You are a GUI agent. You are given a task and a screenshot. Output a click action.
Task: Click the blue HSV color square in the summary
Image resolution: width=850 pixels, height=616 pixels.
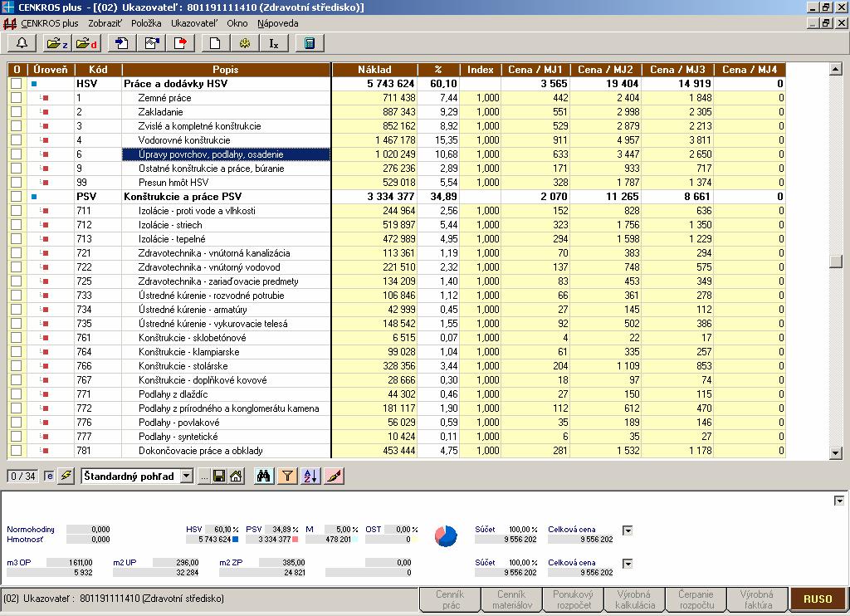[235, 540]
